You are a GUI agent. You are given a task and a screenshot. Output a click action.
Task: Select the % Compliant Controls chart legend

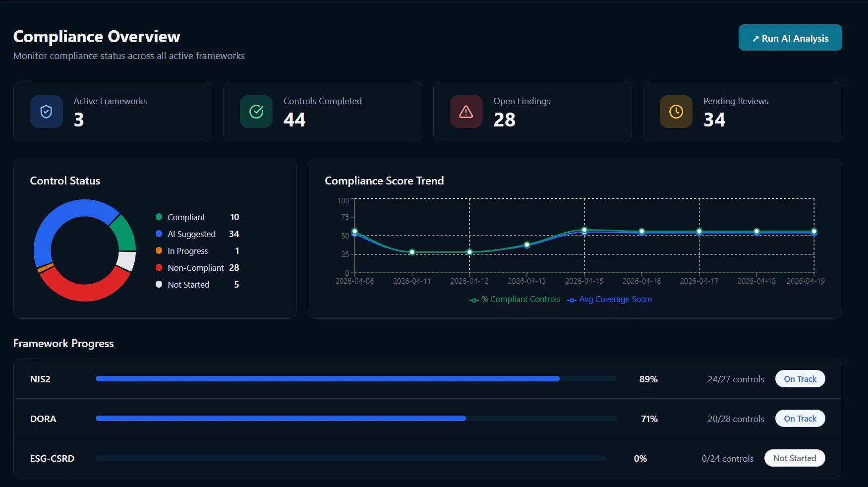(515, 300)
